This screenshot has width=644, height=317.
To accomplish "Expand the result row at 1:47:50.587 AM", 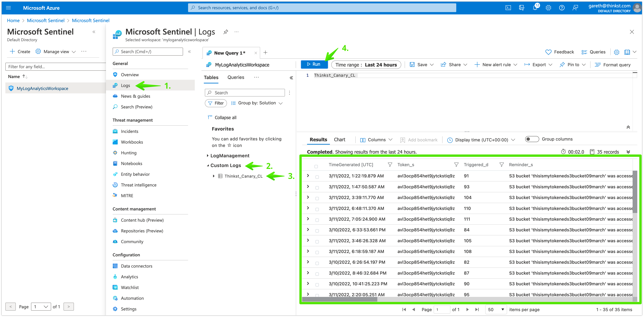I will [x=308, y=186].
